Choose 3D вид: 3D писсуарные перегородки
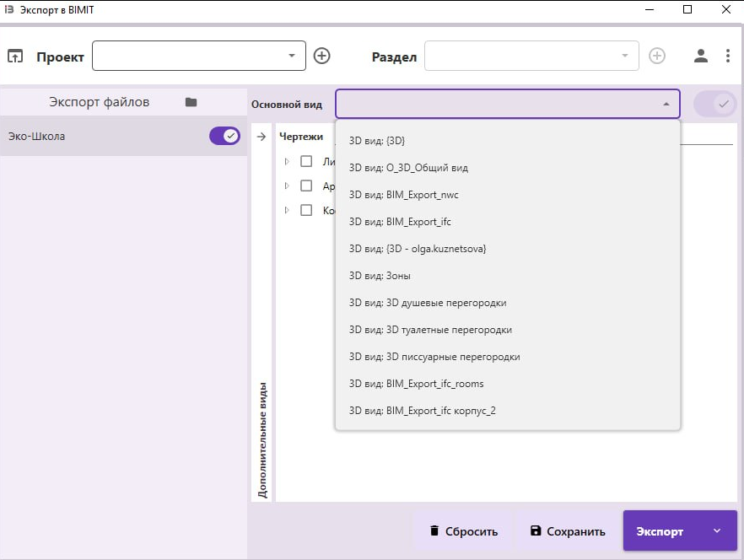The width and height of the screenshot is (744, 560). [x=508, y=357]
